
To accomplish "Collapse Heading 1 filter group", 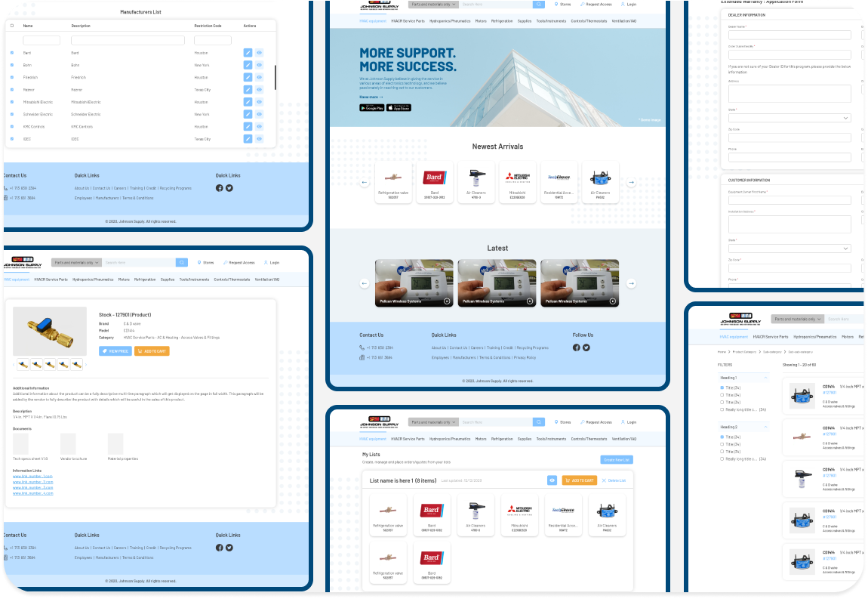I will click(x=765, y=378).
